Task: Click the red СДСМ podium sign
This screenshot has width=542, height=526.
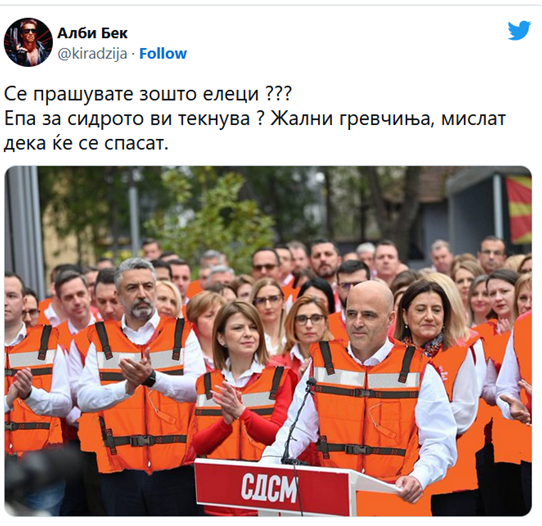Action: [x=272, y=486]
